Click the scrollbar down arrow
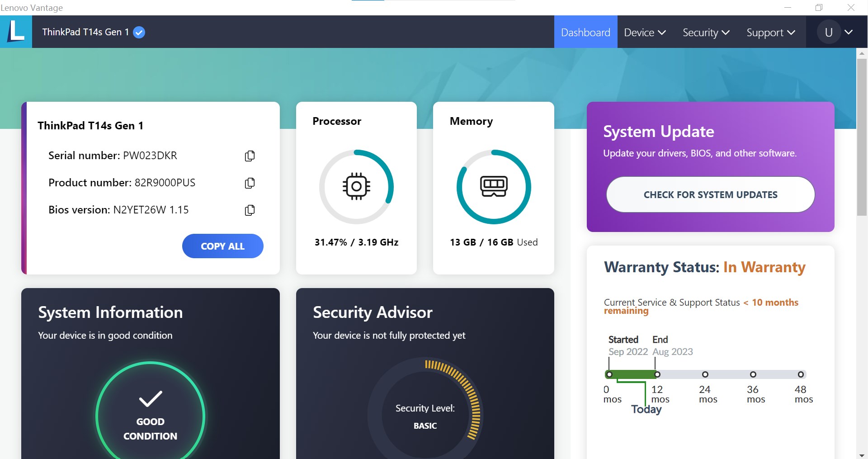Screen dimensions: 868x459 (x=862, y=455)
